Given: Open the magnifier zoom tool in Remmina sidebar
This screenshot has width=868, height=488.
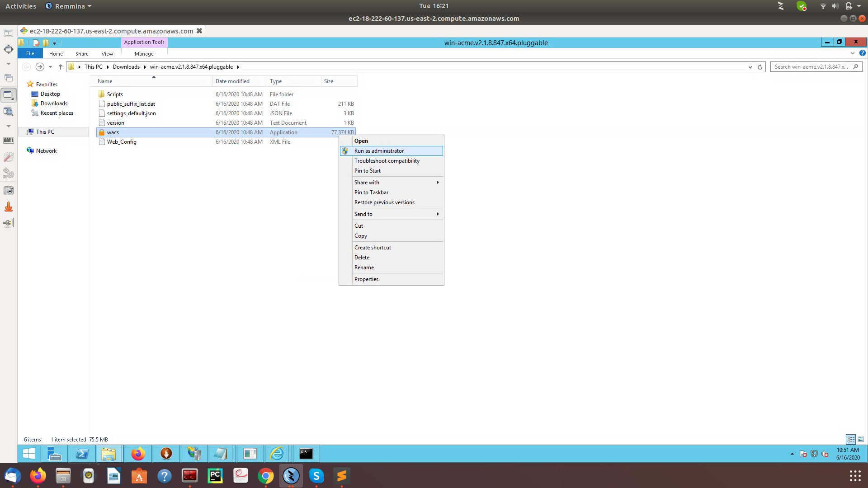Looking at the screenshot, I should (x=8, y=112).
